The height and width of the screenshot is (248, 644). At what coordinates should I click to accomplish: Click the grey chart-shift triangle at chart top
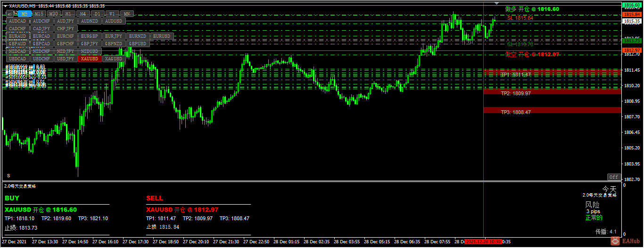pyautogui.click(x=496, y=3)
